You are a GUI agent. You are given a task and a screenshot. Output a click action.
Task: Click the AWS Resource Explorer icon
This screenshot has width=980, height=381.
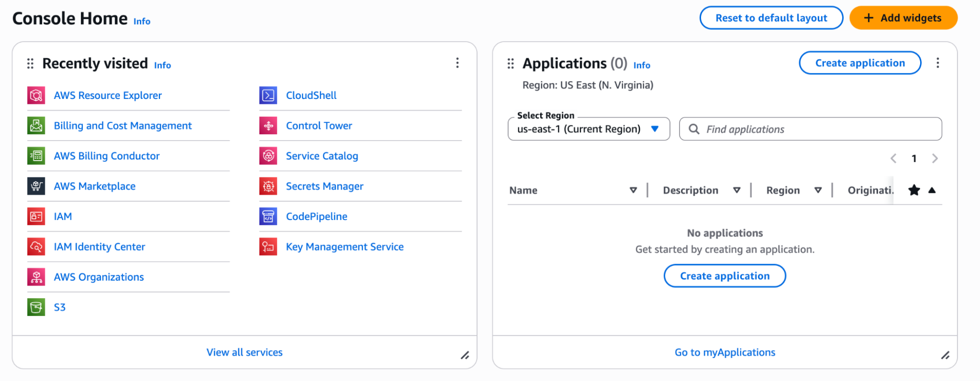(x=36, y=95)
